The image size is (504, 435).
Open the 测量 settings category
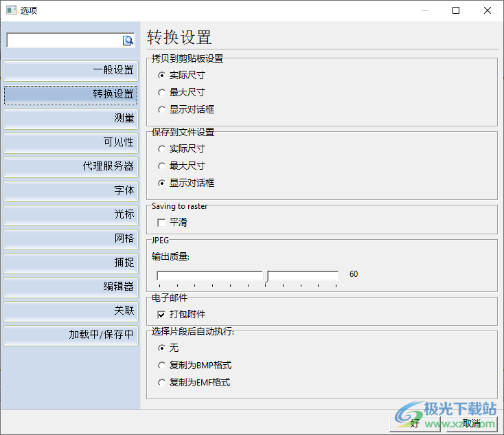click(x=71, y=119)
